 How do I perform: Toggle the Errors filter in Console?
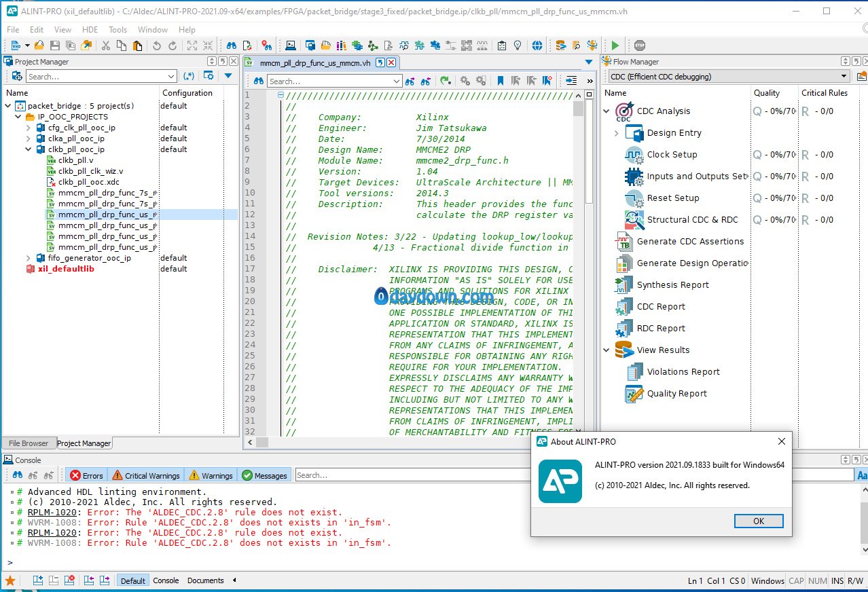pos(86,475)
